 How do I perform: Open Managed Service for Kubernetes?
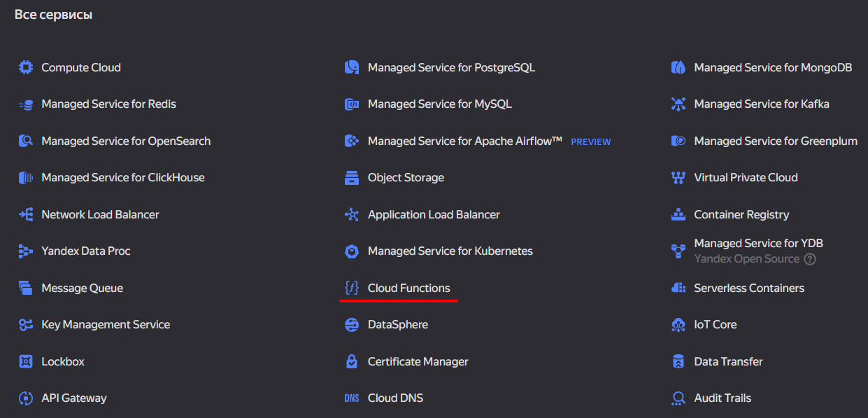click(x=450, y=251)
